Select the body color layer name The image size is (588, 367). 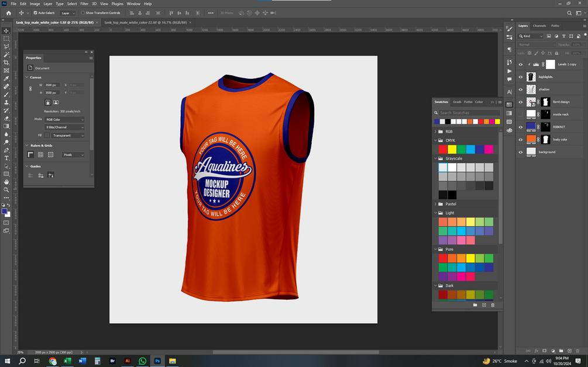click(x=561, y=140)
